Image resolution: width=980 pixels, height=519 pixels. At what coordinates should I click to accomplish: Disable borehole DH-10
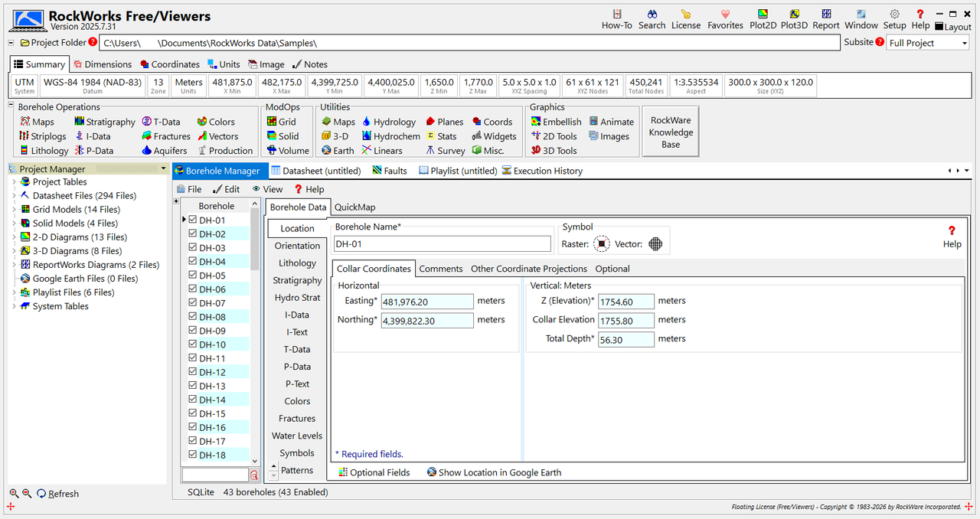coord(193,344)
